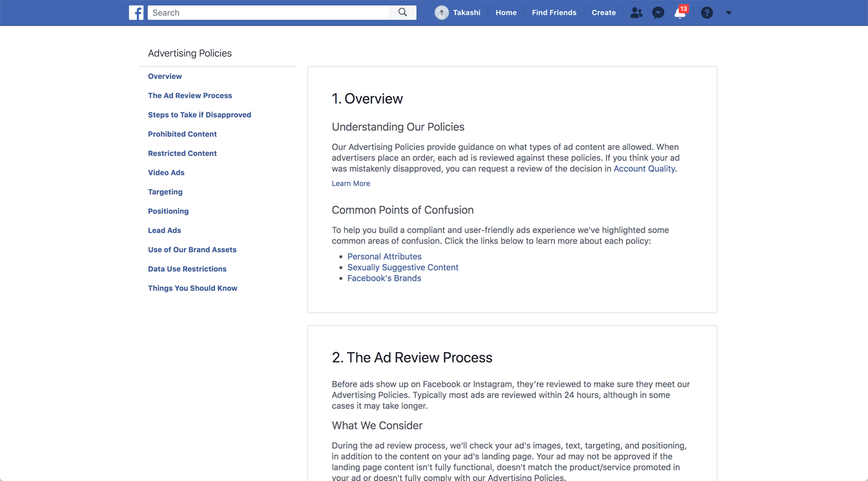The height and width of the screenshot is (481, 868).
Task: Open the Facebook's Brands policy link
Action: [384, 279]
